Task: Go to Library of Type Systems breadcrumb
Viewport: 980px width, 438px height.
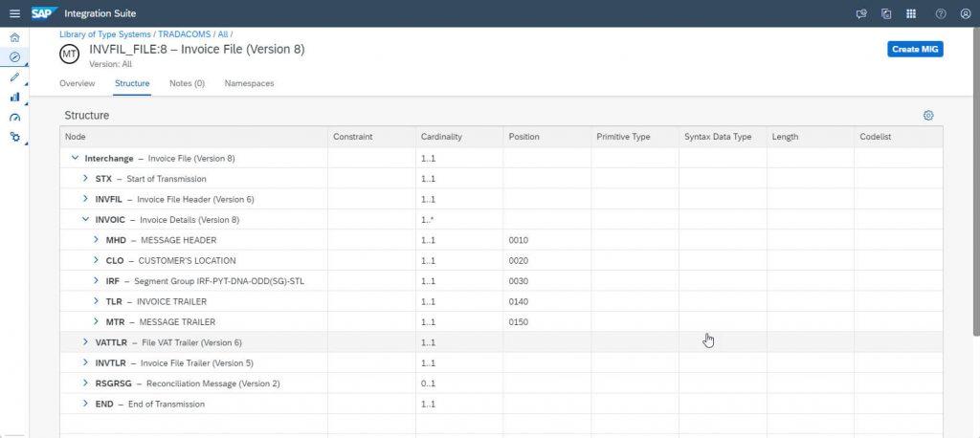Action: 105,34
